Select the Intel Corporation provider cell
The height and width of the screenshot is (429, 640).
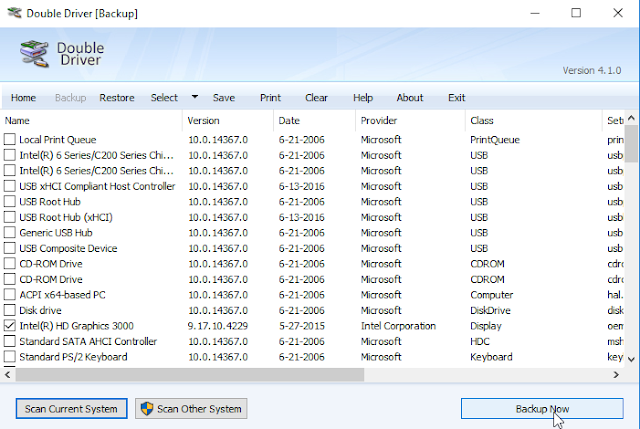coord(398,326)
